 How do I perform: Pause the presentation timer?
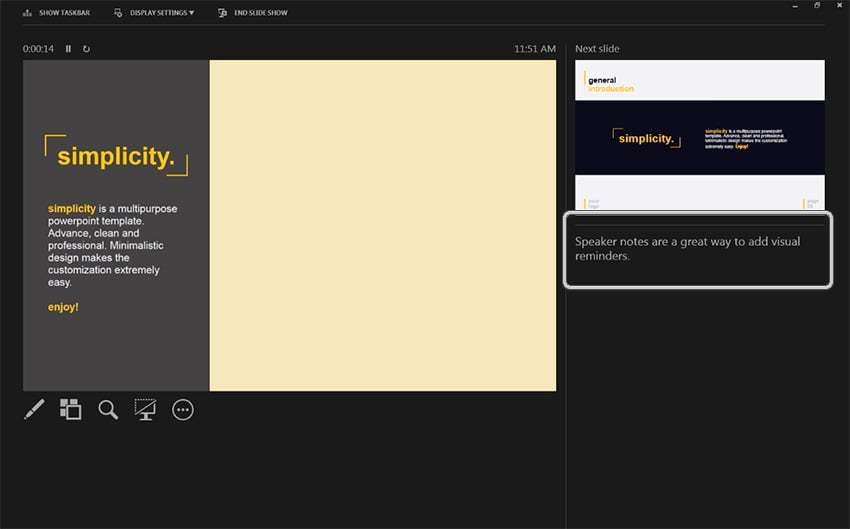tap(68, 49)
